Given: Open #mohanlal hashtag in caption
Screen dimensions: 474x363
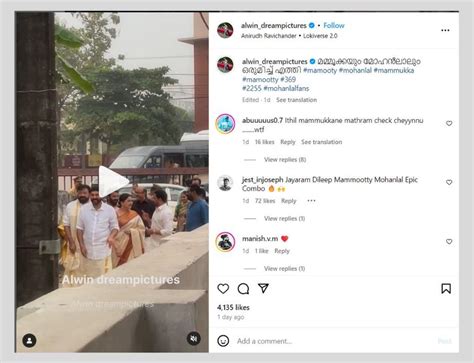Looking at the screenshot, I should tap(355, 70).
